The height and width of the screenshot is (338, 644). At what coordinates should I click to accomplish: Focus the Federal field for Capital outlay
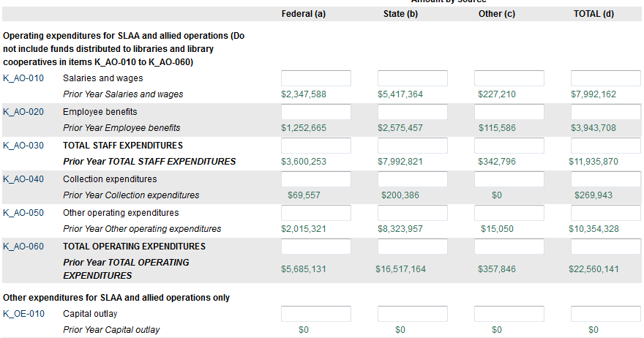click(x=316, y=314)
